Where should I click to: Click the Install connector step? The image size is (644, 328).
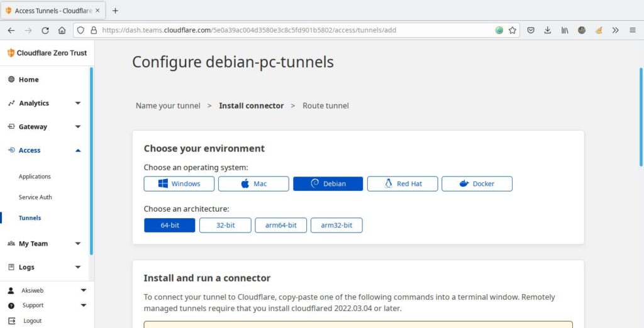click(252, 106)
